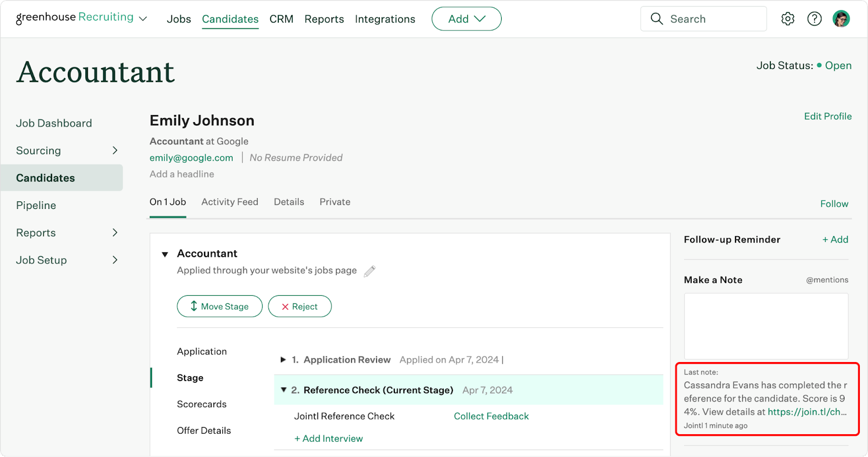868x457 pixels.
Task: Click the Collect Feedback link
Action: click(492, 416)
